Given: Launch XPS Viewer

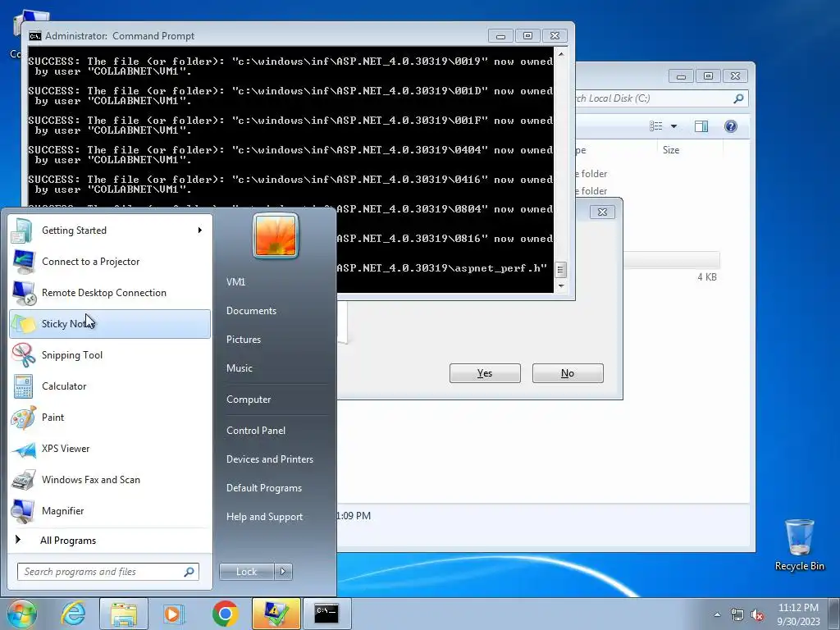Looking at the screenshot, I should [x=110, y=449].
